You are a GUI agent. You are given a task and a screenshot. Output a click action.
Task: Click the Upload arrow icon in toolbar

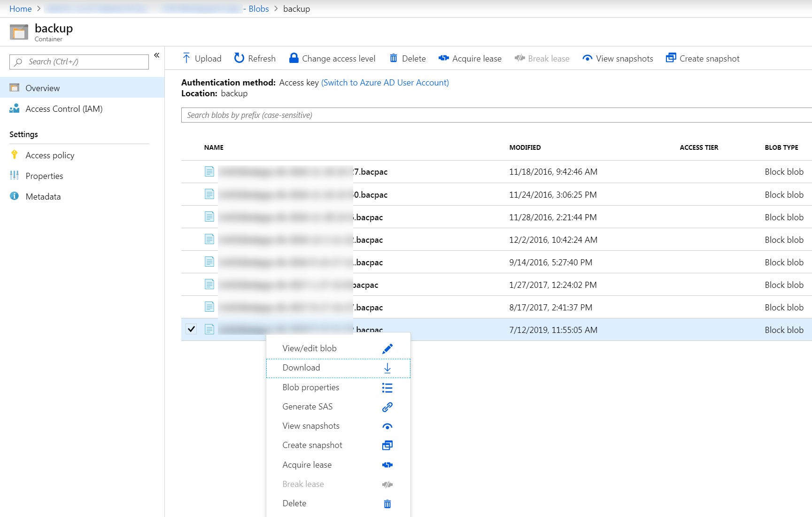point(186,58)
